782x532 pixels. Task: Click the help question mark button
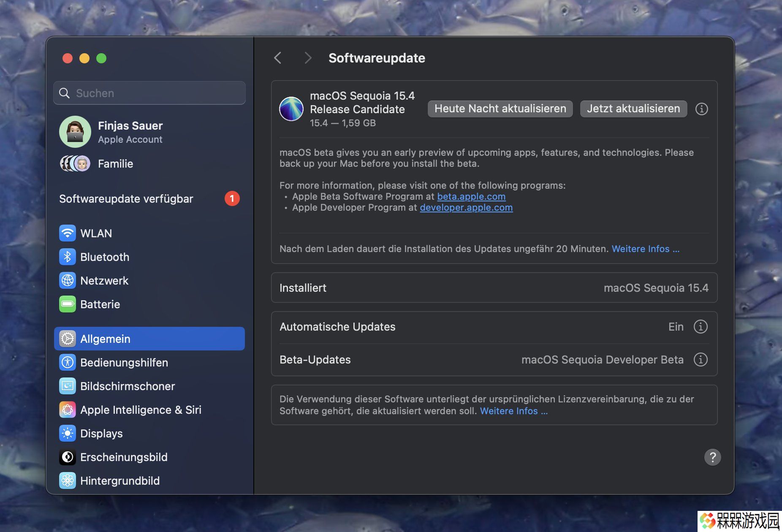[712, 457]
